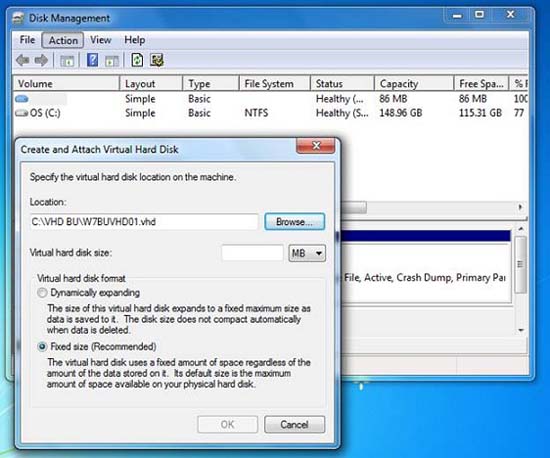Click the Virtual hard disk size field

click(253, 253)
